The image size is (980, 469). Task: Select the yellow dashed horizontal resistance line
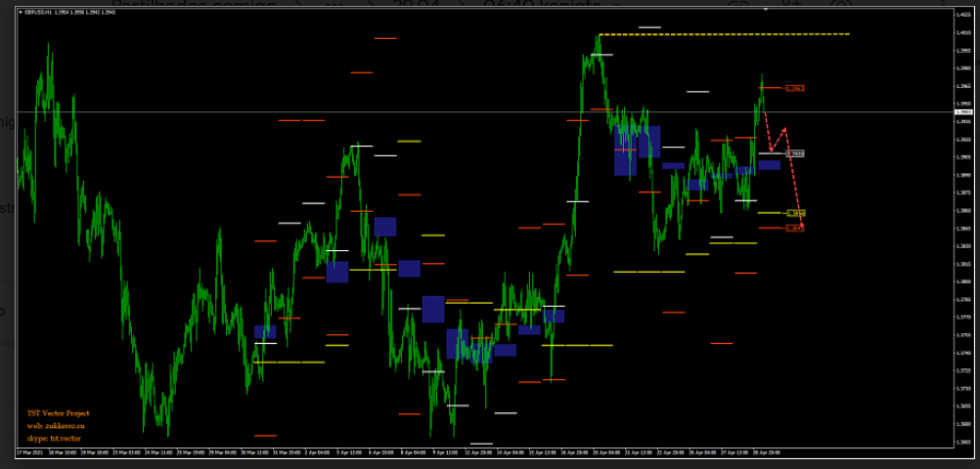(x=724, y=34)
